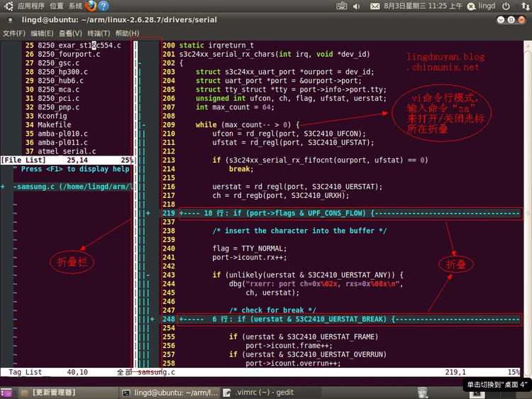Select file 8250_pci.c in file list
532x399 pixels.
point(58,98)
